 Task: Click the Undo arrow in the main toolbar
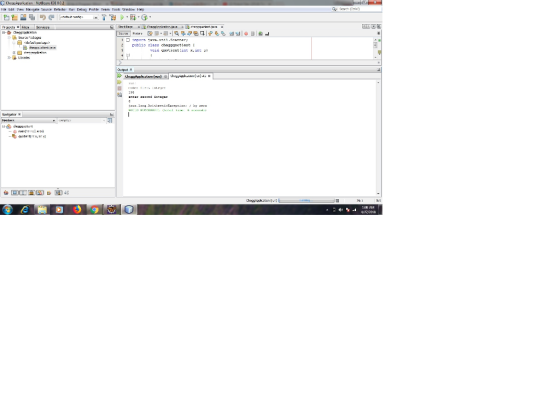coord(42,17)
